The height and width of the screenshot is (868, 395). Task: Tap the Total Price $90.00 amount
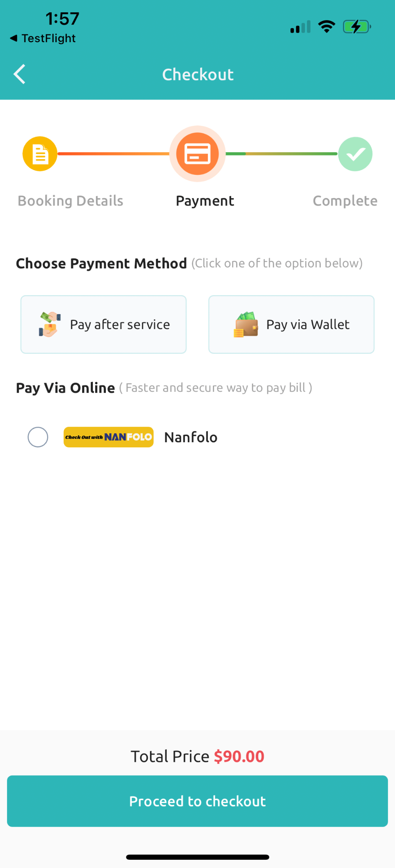[x=239, y=756]
